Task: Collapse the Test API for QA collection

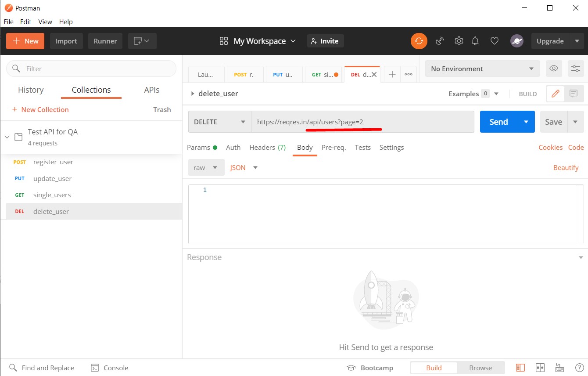Action: click(7, 137)
